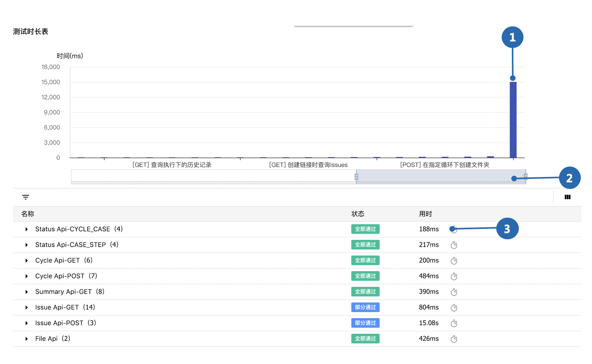Click chart label [GET] 创建链接时查询issues
The image size is (592, 364).
[308, 165]
